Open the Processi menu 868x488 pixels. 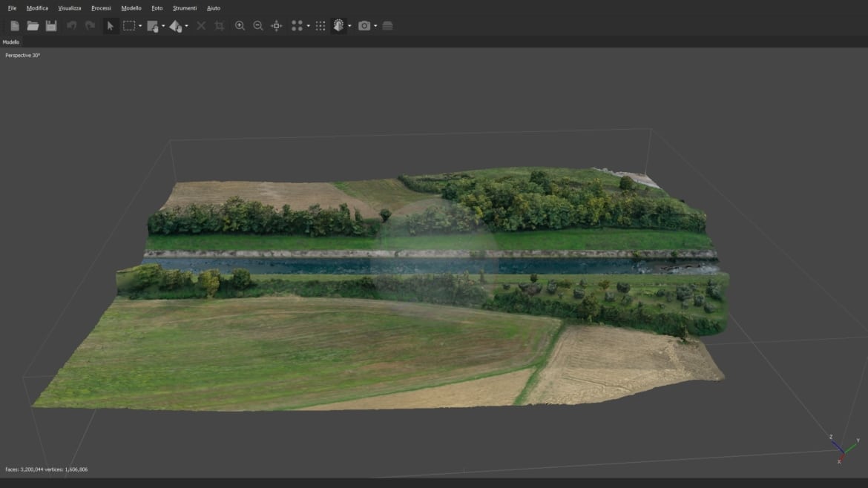(x=102, y=8)
